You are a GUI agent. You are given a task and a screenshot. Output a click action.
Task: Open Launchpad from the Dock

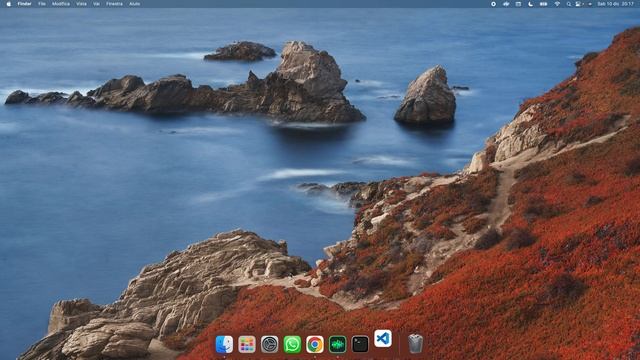247,344
